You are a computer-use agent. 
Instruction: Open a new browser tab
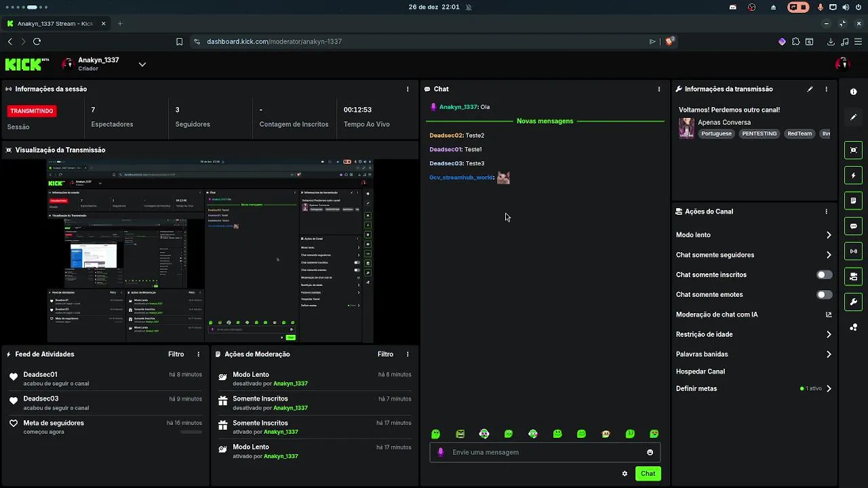tap(120, 24)
